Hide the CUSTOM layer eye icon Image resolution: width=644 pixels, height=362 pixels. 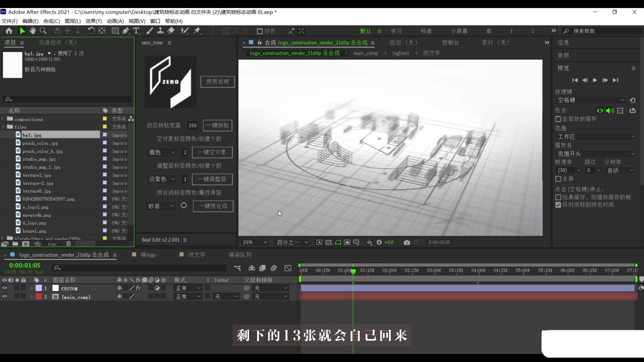coord(4,288)
